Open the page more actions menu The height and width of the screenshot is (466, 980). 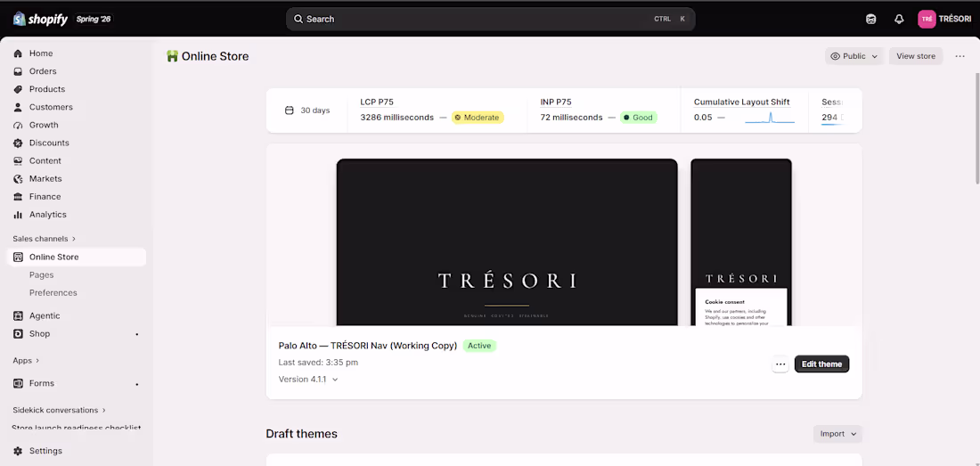(960, 56)
